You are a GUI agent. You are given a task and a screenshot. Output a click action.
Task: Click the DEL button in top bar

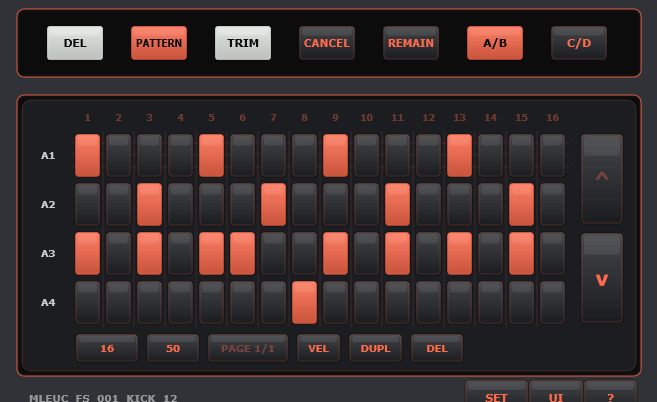pos(75,43)
